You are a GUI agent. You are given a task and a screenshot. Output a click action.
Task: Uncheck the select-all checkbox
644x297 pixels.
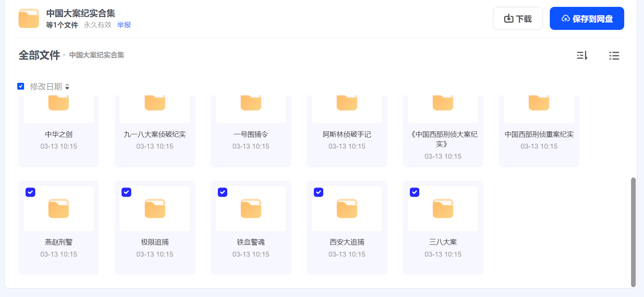[21, 86]
